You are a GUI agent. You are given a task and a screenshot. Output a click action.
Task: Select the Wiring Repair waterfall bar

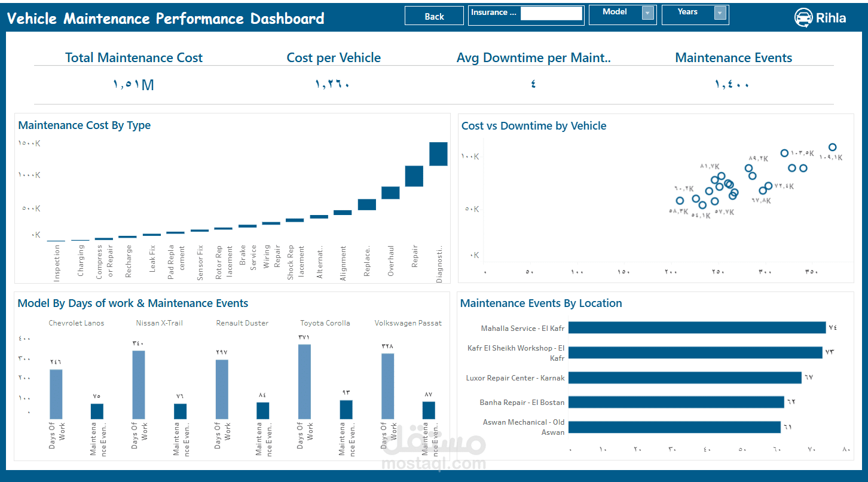(271, 223)
